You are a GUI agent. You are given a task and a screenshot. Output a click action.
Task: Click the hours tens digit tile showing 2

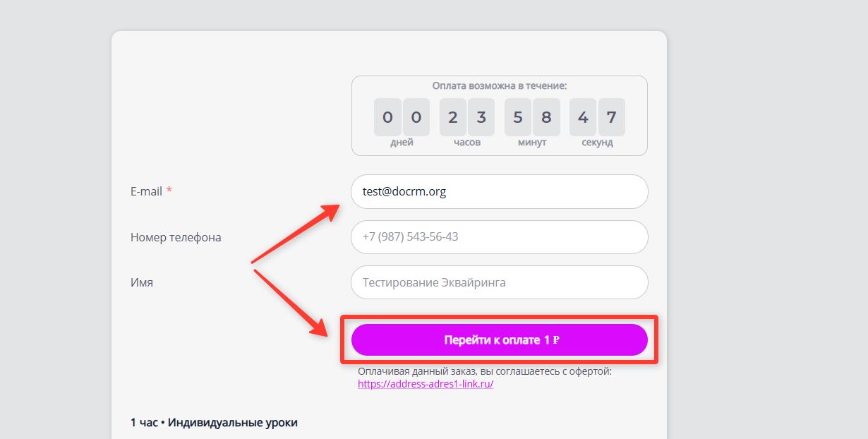click(x=452, y=117)
